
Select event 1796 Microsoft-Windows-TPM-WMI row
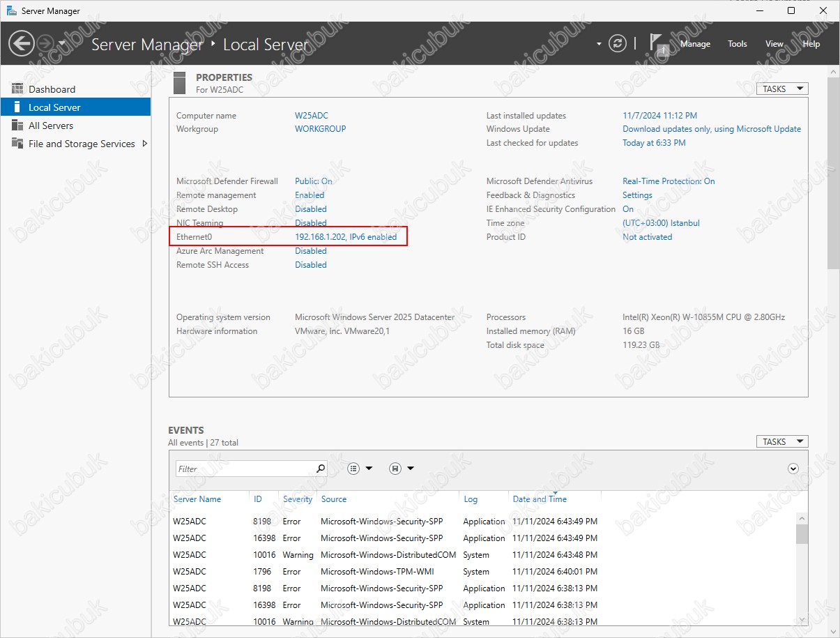pos(482,572)
